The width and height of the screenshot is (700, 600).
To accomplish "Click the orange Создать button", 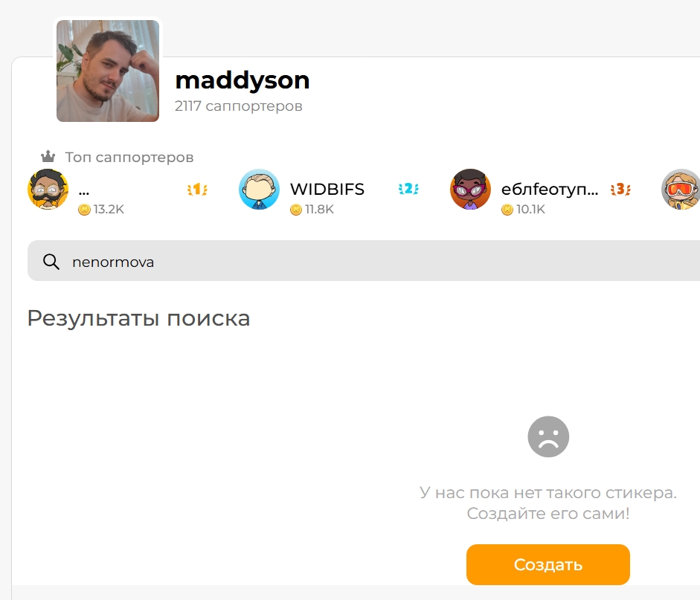I will click(x=548, y=564).
